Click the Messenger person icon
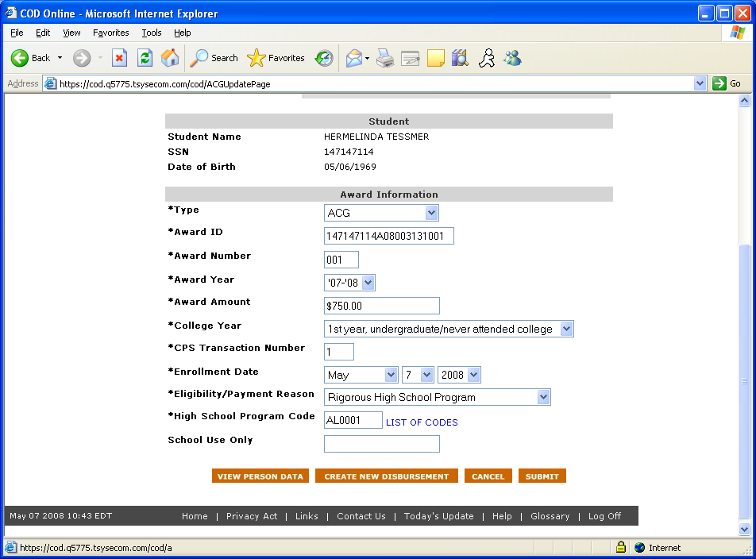The image size is (756, 559). 487,58
